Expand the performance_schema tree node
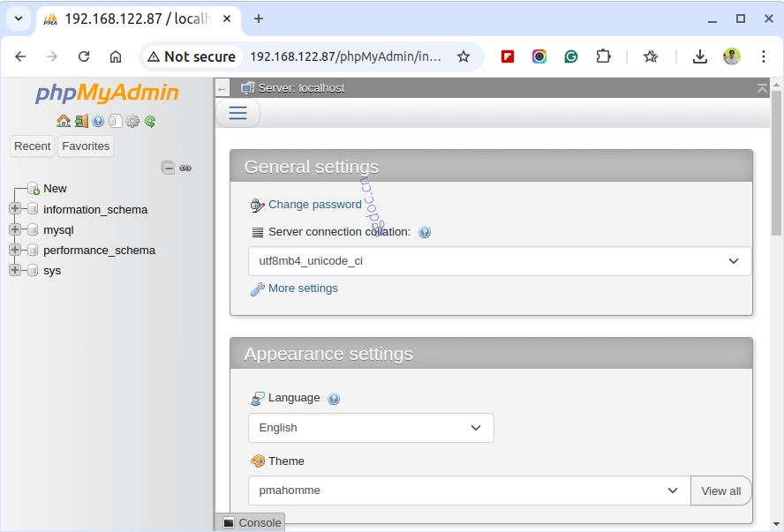This screenshot has width=784, height=532. coord(15,250)
